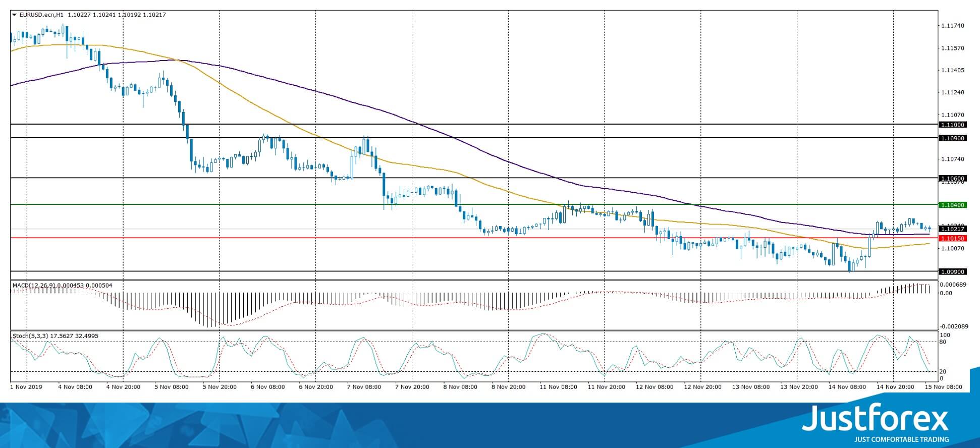Select the 1.10900 price level label
The width and height of the screenshot is (980, 448).
952,138
